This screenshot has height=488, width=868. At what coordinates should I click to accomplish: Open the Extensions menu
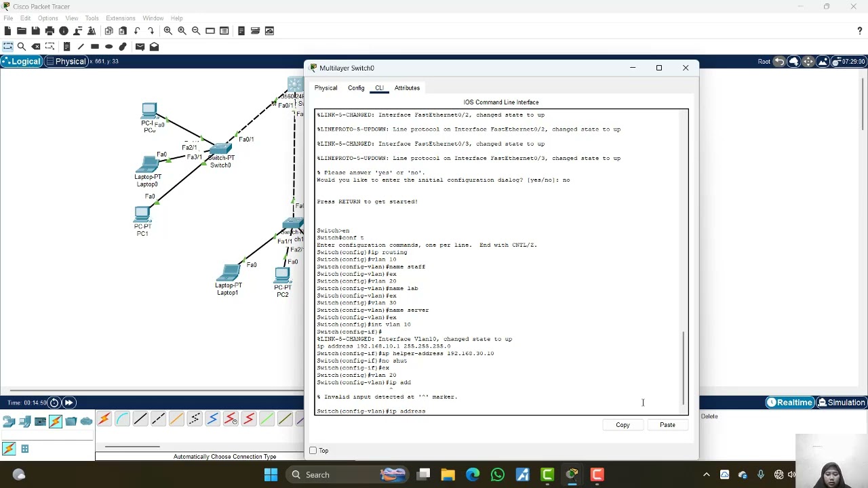coord(120,18)
